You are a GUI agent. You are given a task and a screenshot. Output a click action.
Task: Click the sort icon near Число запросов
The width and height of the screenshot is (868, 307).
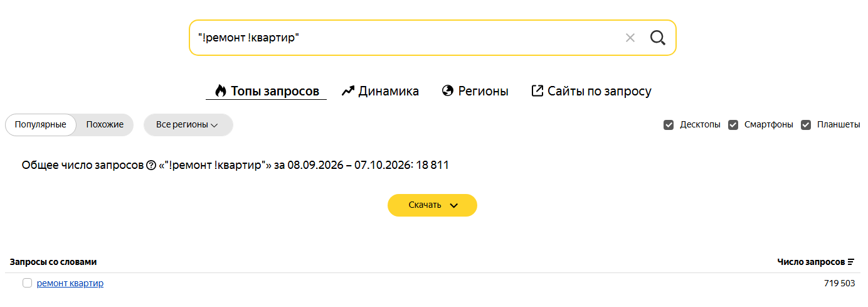(x=851, y=262)
